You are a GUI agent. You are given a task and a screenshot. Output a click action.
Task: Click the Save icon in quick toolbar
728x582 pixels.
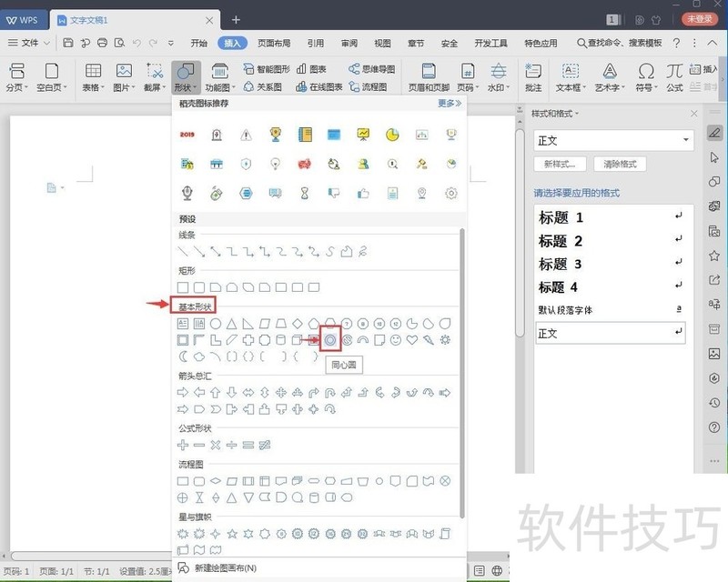67,43
